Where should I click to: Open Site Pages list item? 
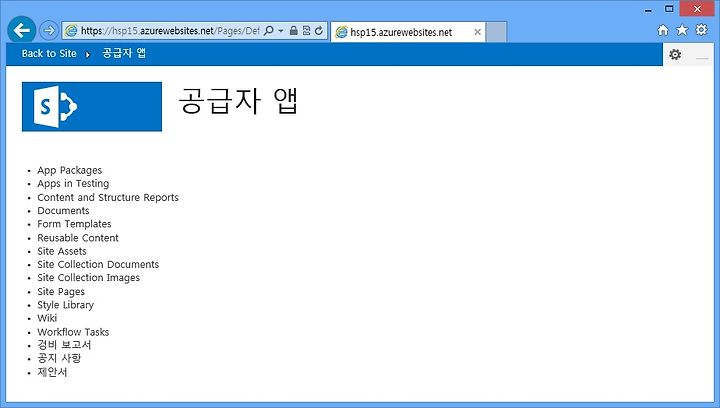[61, 291]
